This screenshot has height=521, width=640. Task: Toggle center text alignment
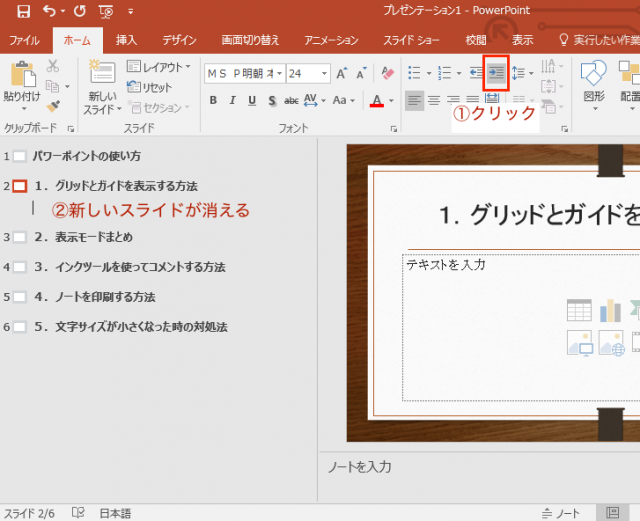pyautogui.click(x=433, y=100)
